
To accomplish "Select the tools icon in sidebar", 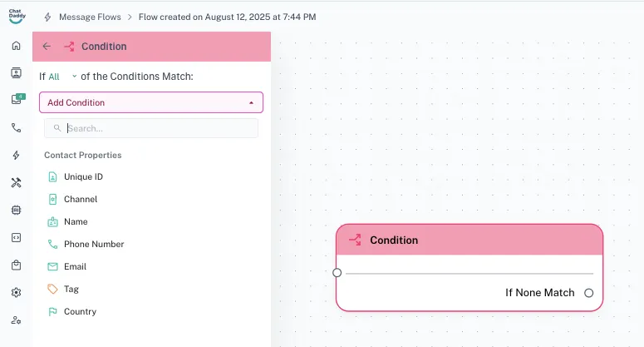I will tap(16, 182).
